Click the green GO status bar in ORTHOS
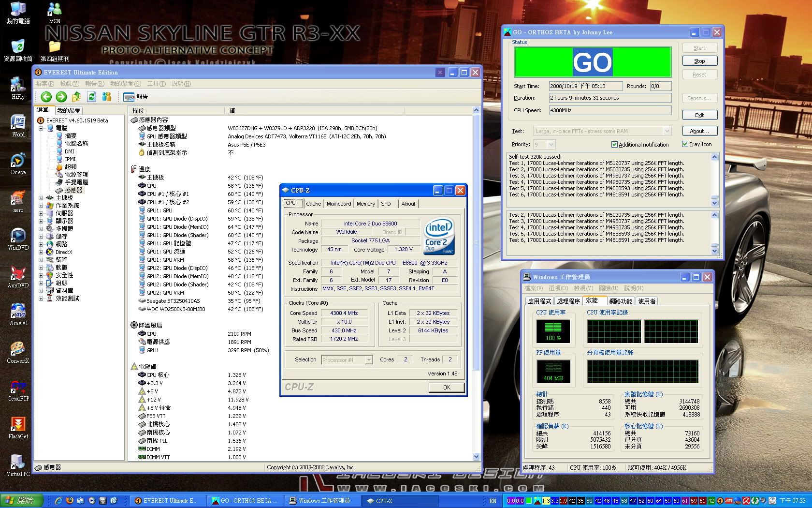This screenshot has width=812, height=508. pyautogui.click(x=593, y=62)
